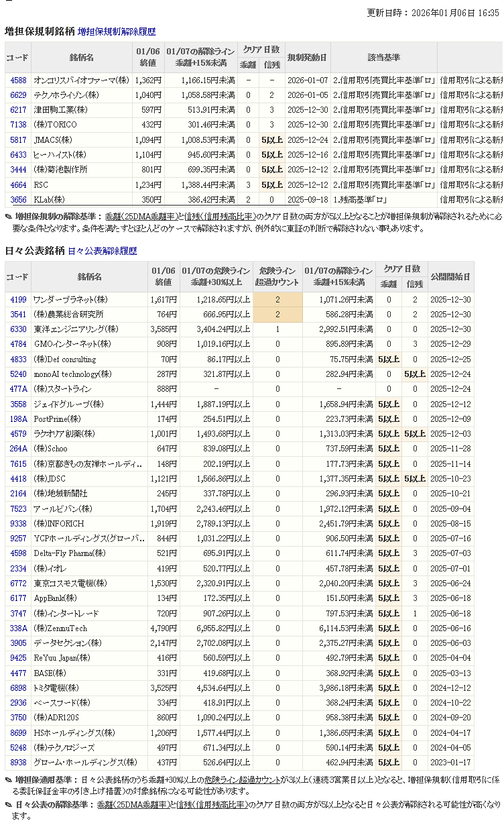504x829 pixels.
Task: Click pencil icon beside 増担保適用基準 note
Action: click(x=8, y=780)
